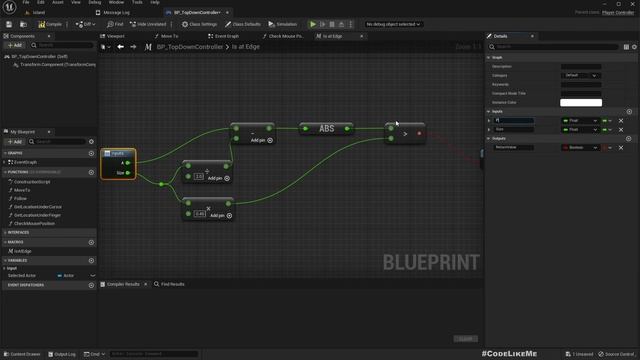Open the File menu

(26, 2)
